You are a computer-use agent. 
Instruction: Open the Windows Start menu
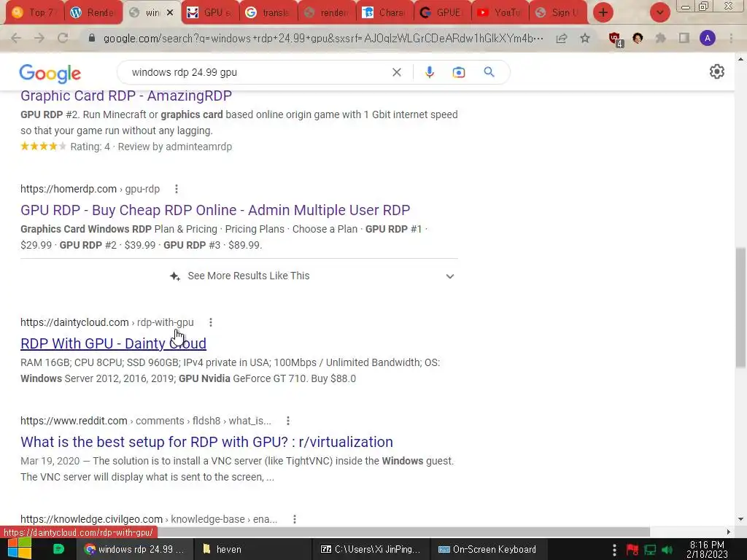click(x=19, y=549)
